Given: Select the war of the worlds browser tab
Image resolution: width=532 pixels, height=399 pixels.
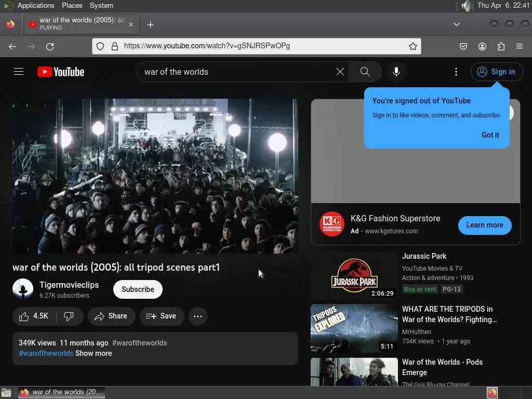Looking at the screenshot, I should 82,24.
